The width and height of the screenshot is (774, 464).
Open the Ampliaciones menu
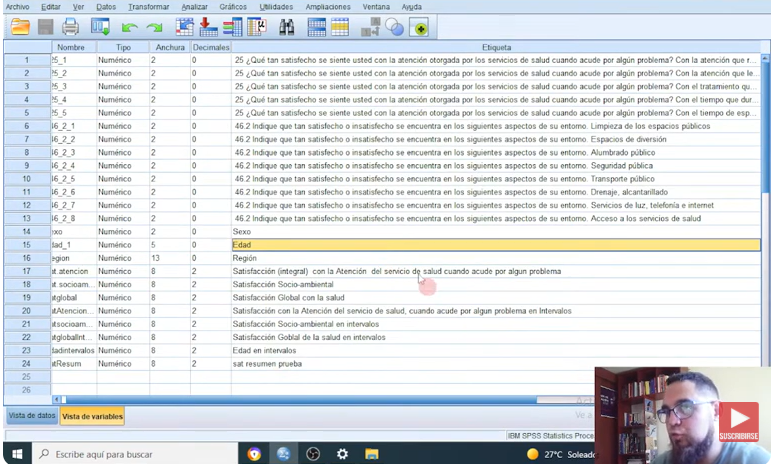[x=328, y=7]
